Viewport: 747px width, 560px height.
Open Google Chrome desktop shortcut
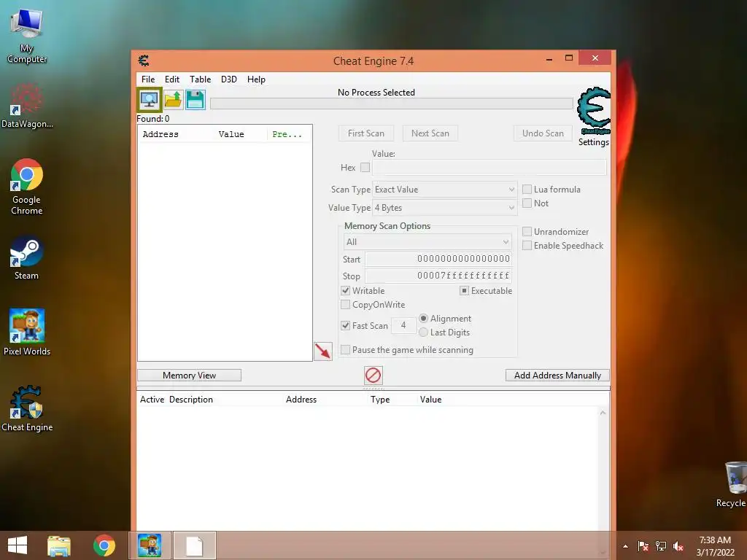pos(27,187)
